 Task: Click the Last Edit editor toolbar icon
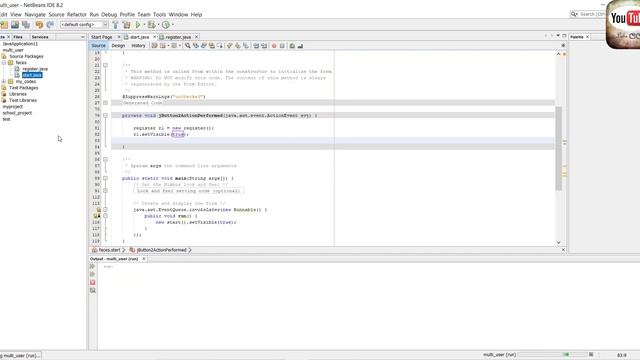155,46
